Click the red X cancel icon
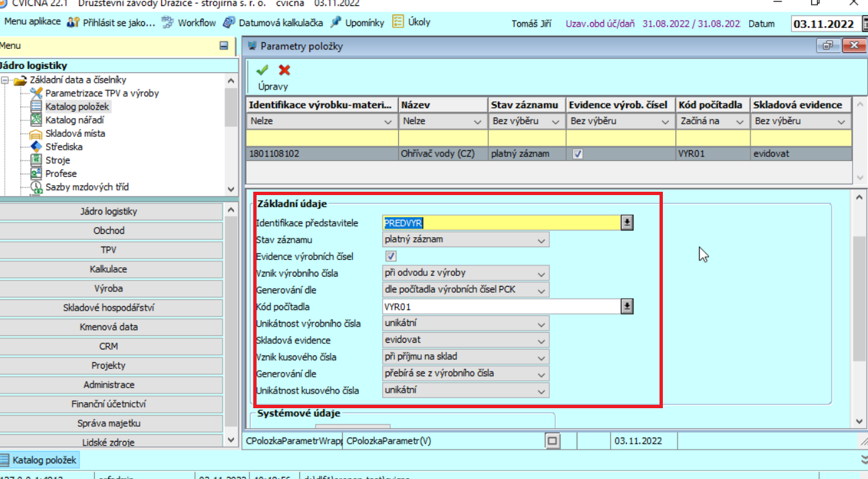This screenshot has width=868, height=479. point(285,70)
